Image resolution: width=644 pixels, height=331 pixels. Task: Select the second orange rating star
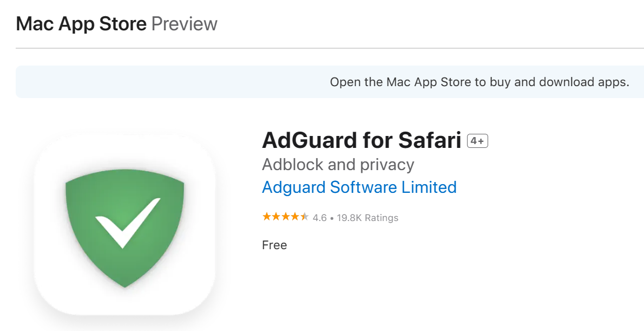click(x=276, y=217)
